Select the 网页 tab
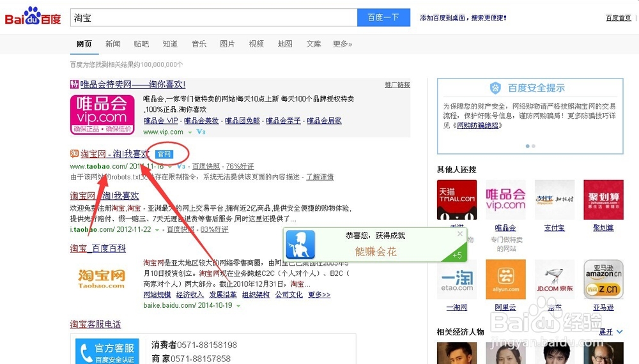 click(x=84, y=44)
